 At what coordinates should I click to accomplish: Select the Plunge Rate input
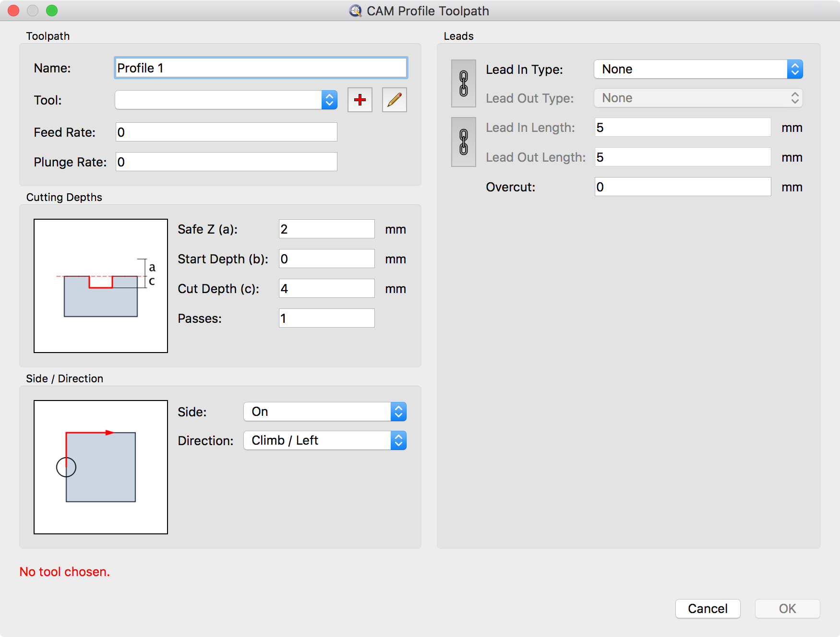[x=226, y=162]
